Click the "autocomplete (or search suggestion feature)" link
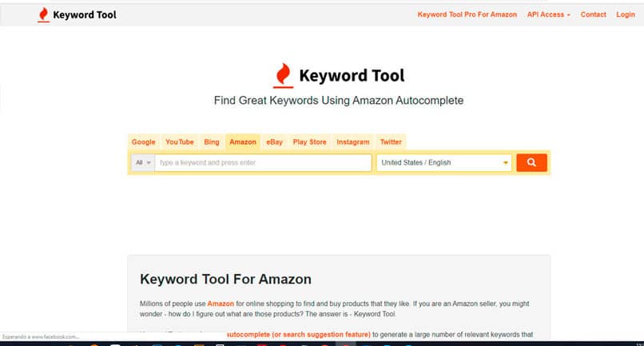 tap(298, 334)
